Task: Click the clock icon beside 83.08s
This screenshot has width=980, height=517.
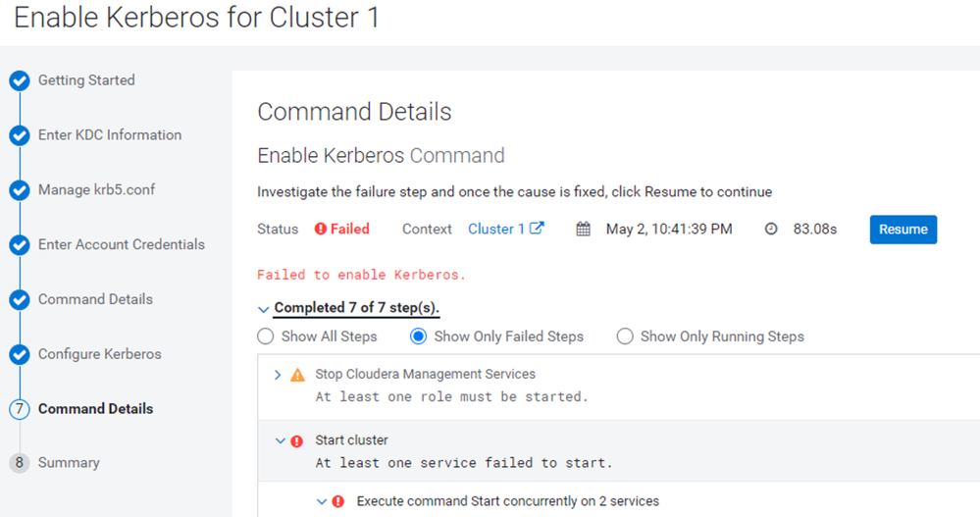Action: 771,230
